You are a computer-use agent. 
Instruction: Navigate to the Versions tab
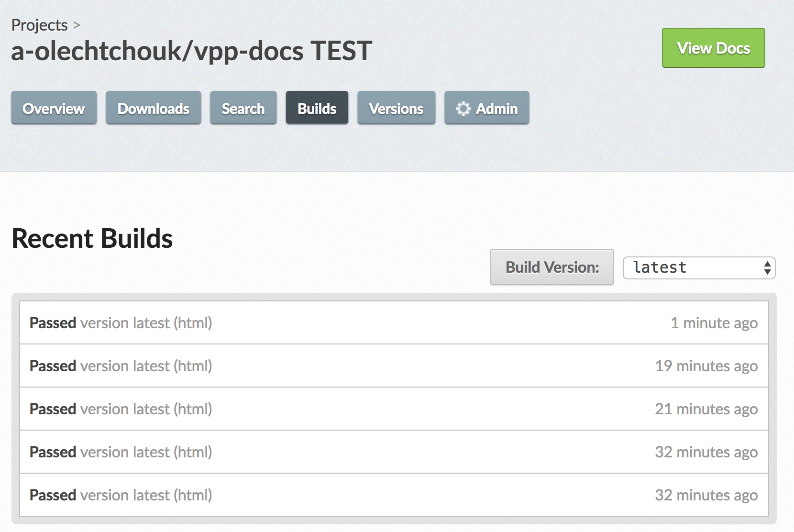pos(396,108)
